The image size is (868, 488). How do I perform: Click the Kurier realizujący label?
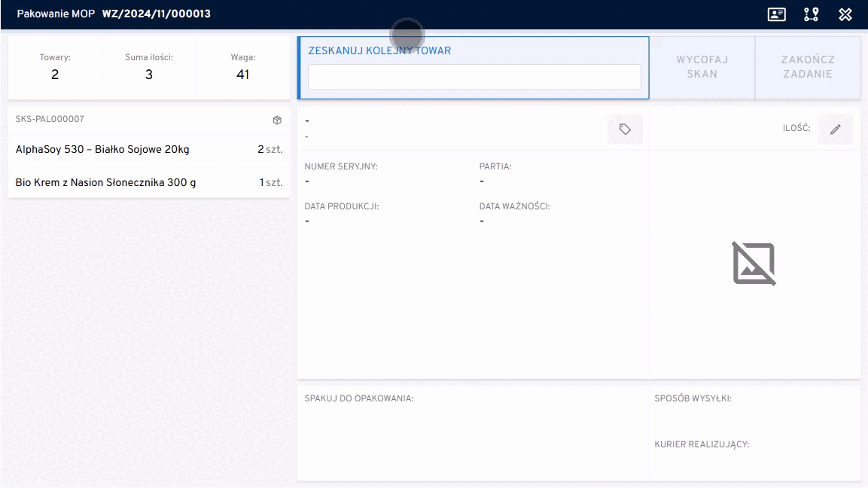(x=702, y=444)
